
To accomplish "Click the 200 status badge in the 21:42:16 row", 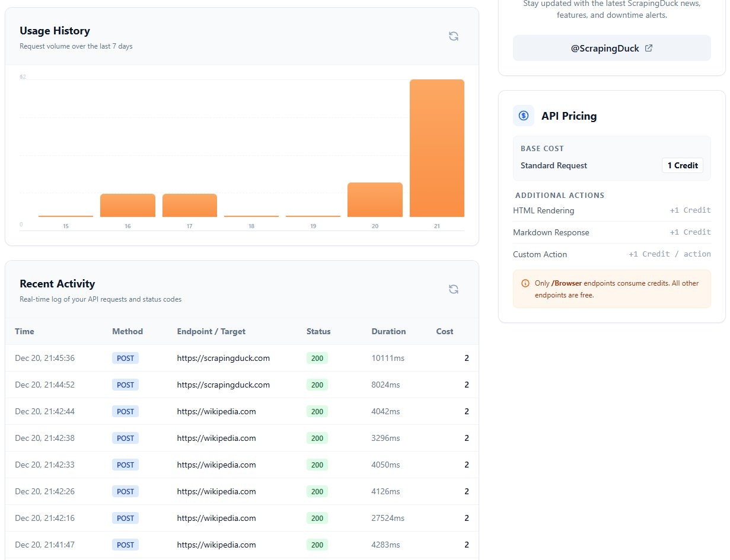I will pos(317,518).
